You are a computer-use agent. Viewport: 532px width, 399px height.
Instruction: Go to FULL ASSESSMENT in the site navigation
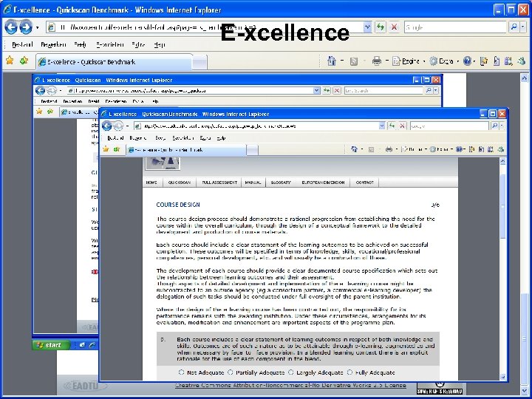(x=219, y=183)
